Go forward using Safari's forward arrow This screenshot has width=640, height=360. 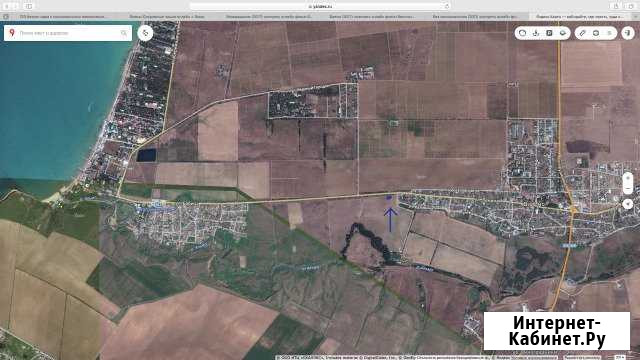click(16, 6)
